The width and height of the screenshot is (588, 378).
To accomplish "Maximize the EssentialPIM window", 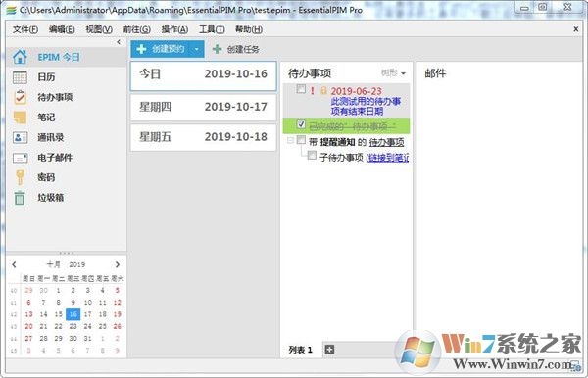I will pyautogui.click(x=543, y=7).
